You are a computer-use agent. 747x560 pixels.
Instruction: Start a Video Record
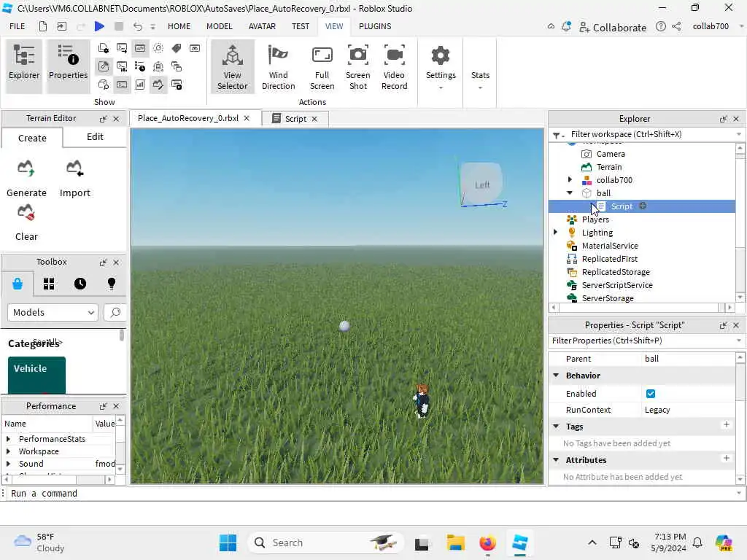click(x=395, y=66)
